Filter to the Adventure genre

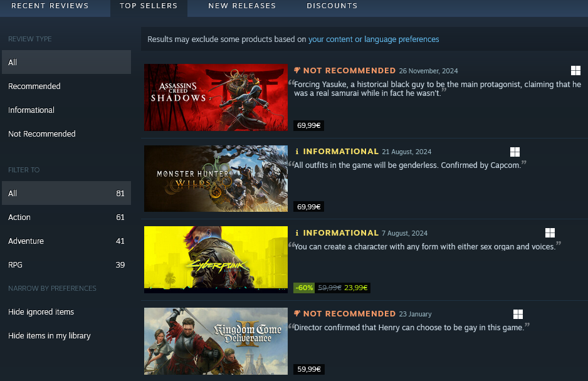pos(66,241)
